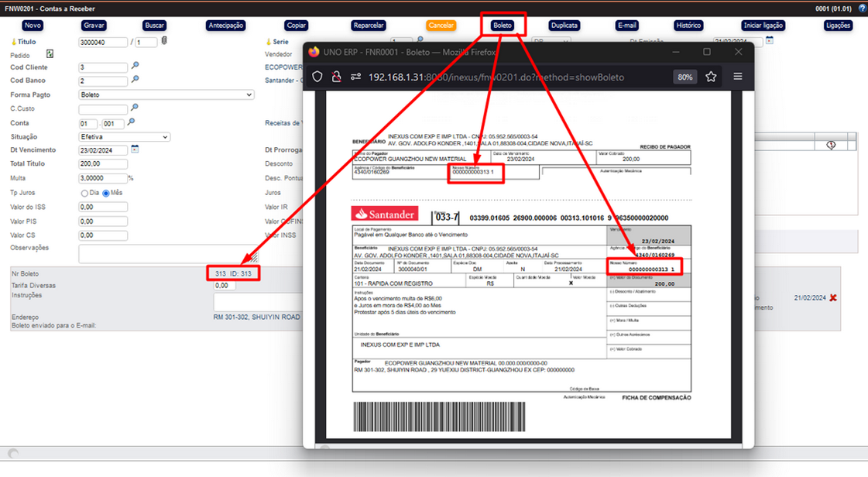Click the red X delete icon
This screenshot has height=477, width=868.
(x=833, y=298)
